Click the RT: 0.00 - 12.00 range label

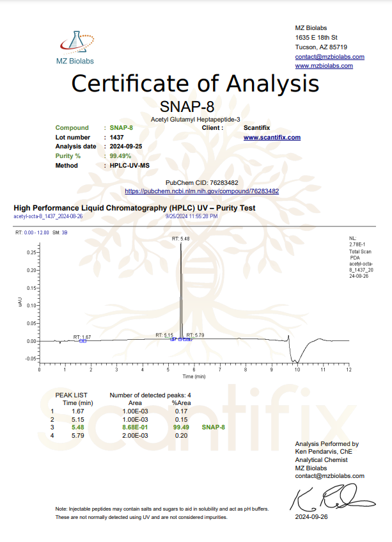tap(32, 233)
